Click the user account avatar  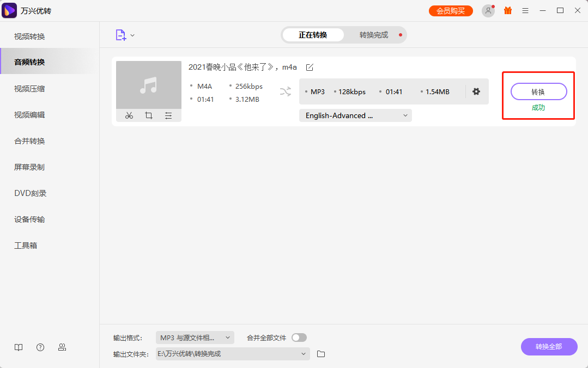click(x=488, y=11)
